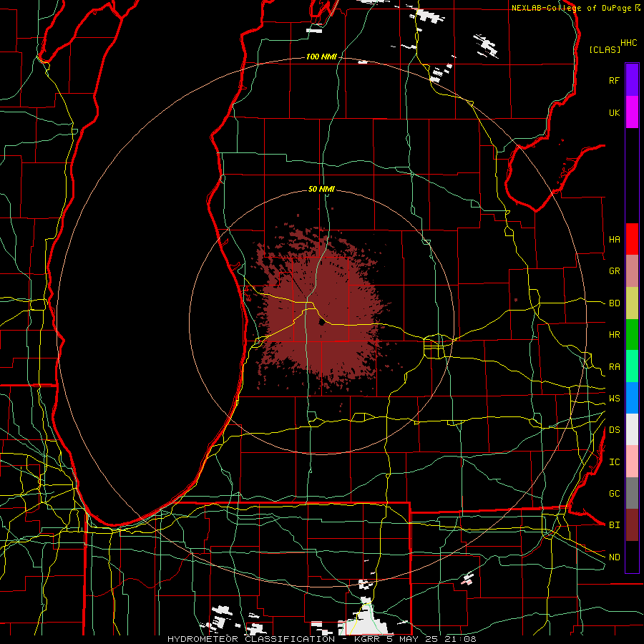Click the ND legend label
Image resolution: width=644 pixels, height=644 pixels.
tap(614, 557)
